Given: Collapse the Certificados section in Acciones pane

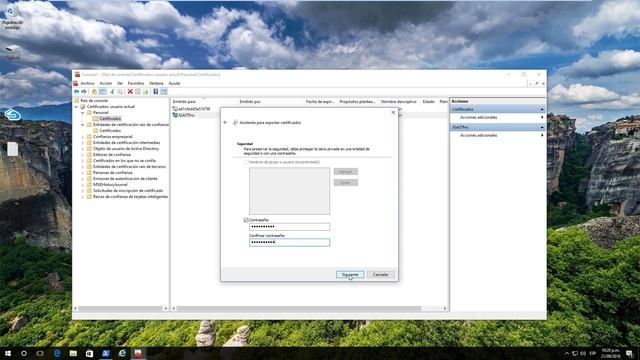Looking at the screenshot, I should pos(542,109).
